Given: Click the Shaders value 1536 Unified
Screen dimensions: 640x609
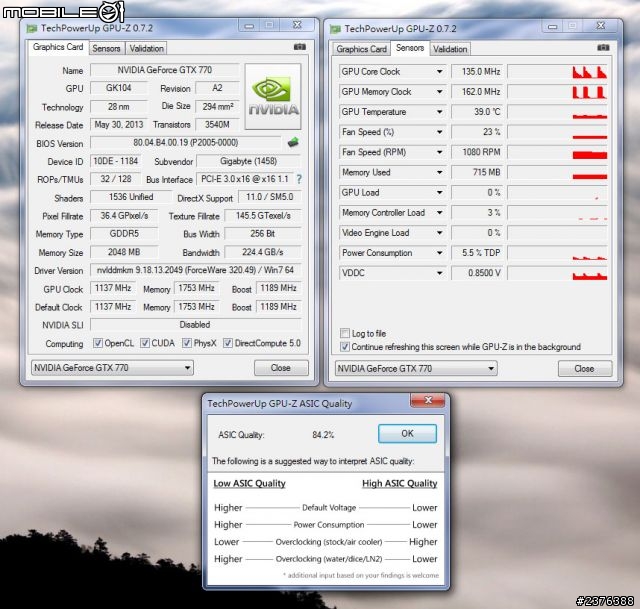Looking at the screenshot, I should (131, 197).
